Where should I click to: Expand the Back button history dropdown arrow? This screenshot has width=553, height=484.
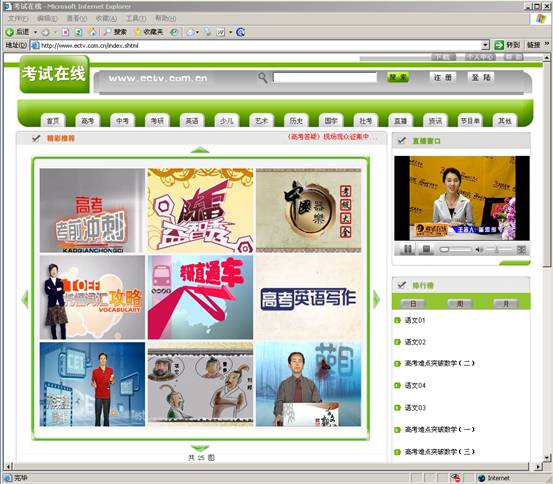(x=35, y=32)
